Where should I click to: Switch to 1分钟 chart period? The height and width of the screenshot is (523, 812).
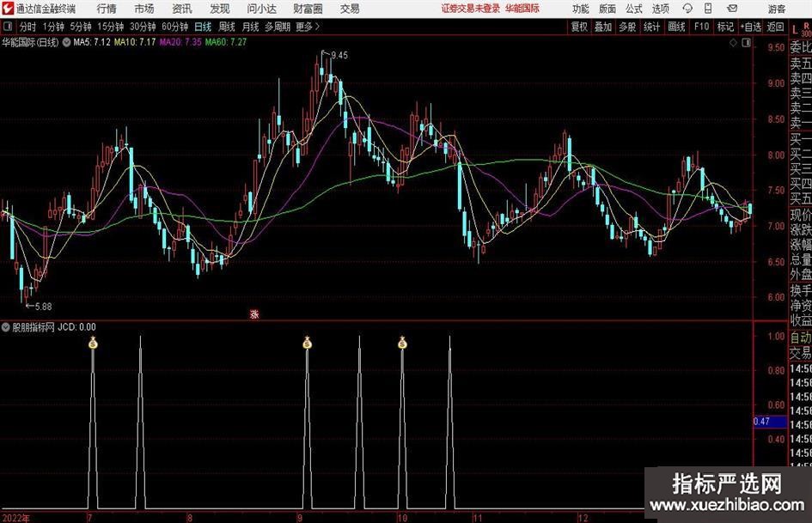(53, 27)
